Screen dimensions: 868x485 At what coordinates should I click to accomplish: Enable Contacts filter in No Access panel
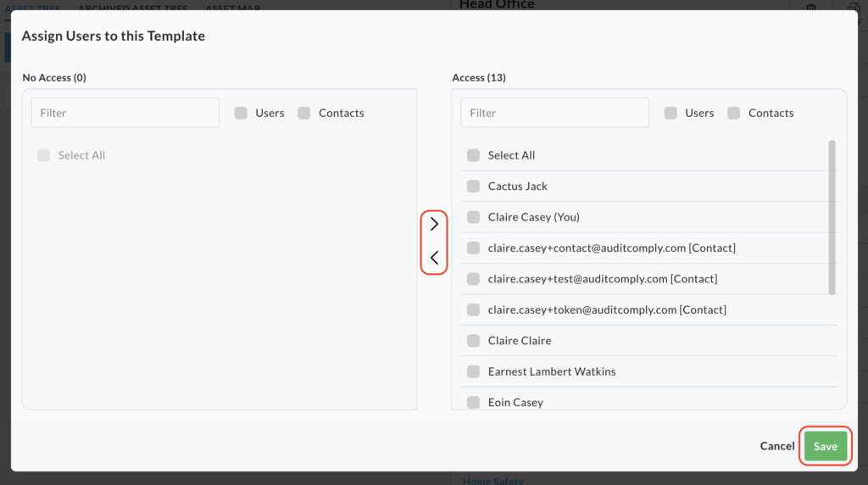[x=304, y=113]
